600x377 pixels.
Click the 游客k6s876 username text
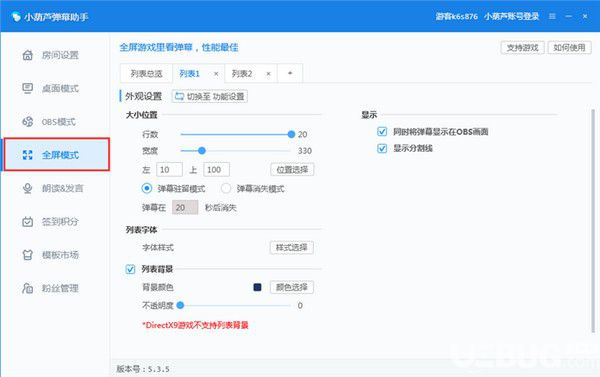pos(456,16)
